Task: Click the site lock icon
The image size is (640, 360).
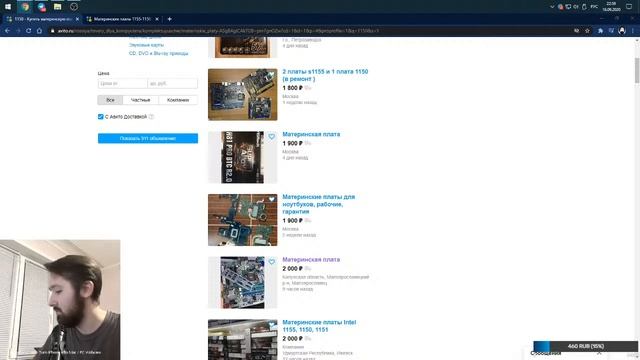Action: pyautogui.click(x=52, y=31)
